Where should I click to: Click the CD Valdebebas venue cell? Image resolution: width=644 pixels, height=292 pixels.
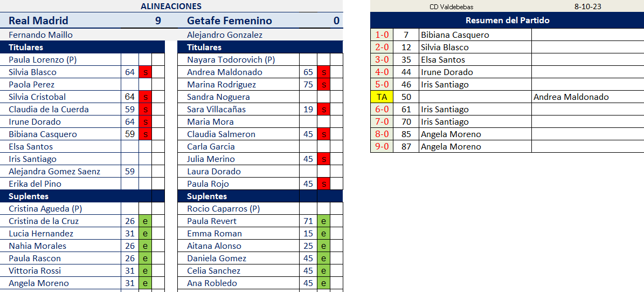[x=451, y=6]
